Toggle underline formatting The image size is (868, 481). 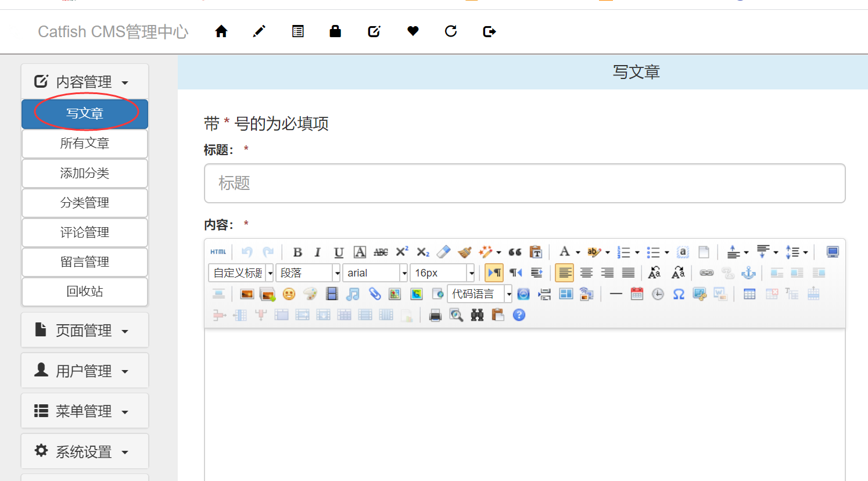click(x=339, y=252)
